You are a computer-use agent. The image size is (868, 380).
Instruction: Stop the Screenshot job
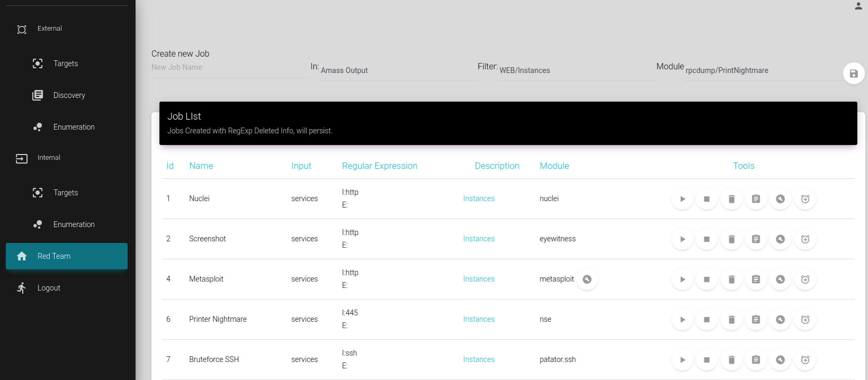click(x=707, y=239)
